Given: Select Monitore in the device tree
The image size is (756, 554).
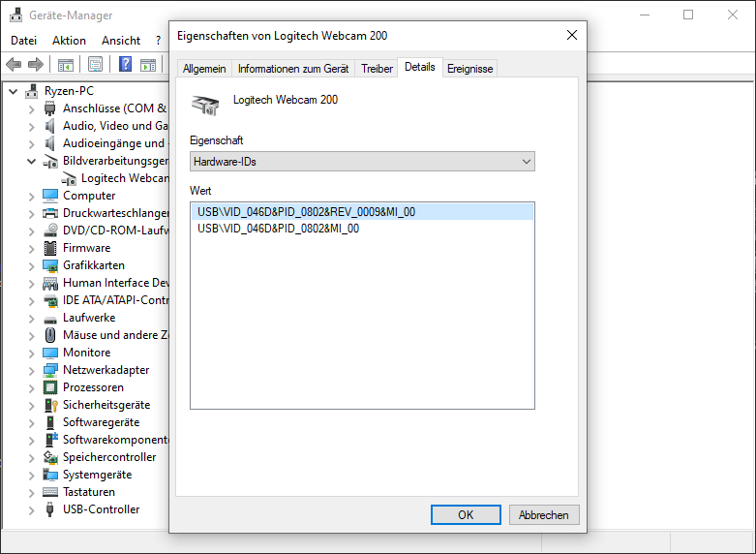Looking at the screenshot, I should tap(87, 353).
